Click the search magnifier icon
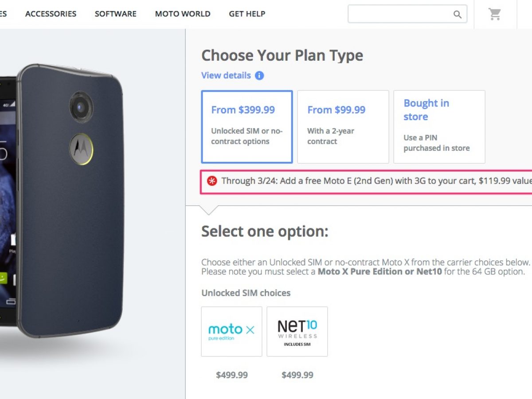 tap(458, 15)
